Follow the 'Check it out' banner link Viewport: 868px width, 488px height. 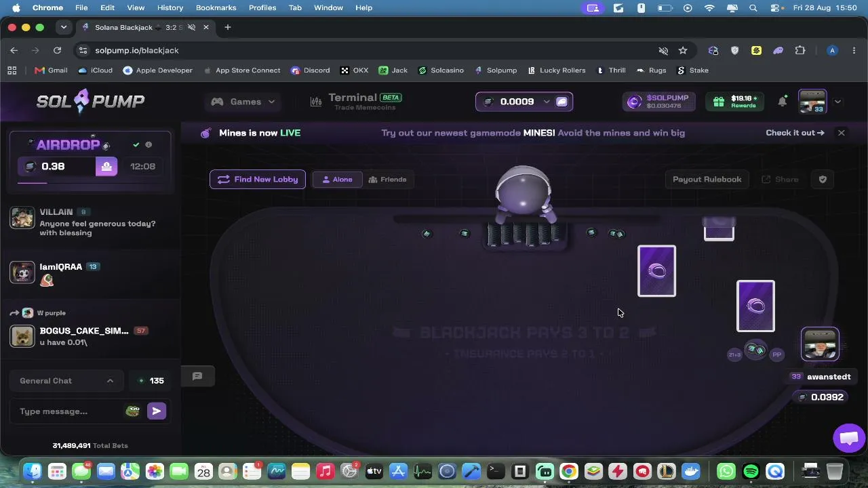[x=795, y=133]
